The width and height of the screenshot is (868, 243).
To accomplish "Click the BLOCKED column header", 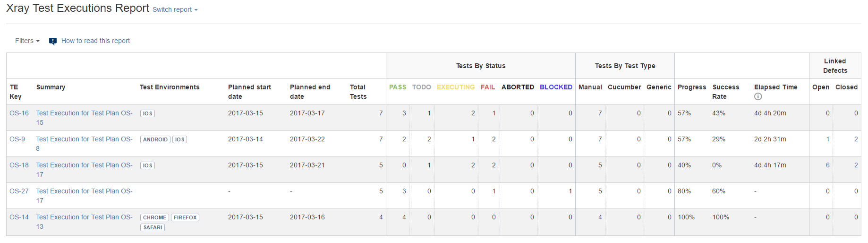I will click(x=556, y=87).
